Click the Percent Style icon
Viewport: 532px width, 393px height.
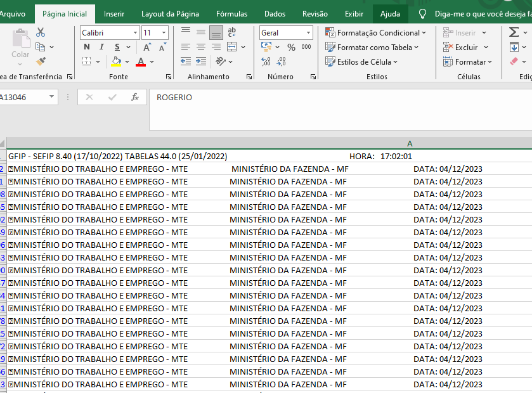pyautogui.click(x=291, y=47)
